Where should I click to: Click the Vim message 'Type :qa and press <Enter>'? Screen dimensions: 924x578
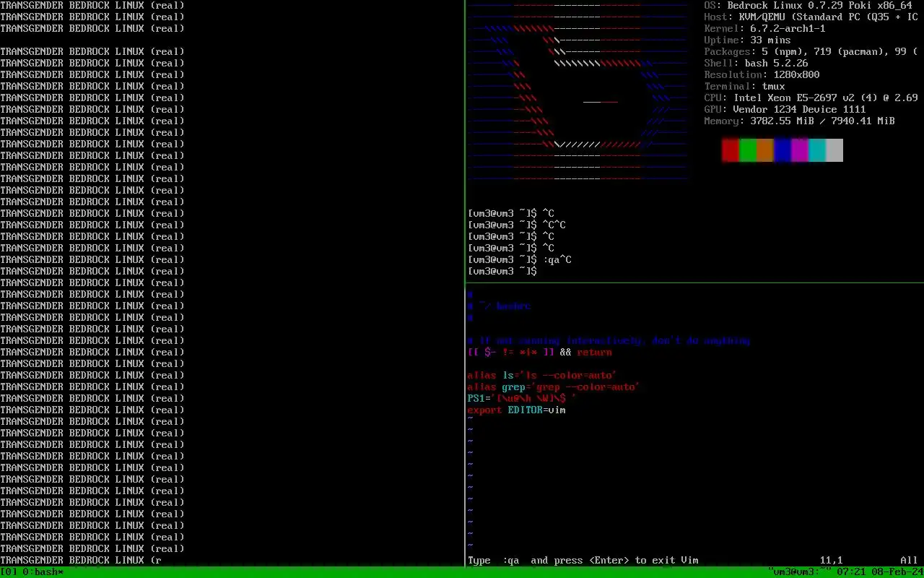(x=583, y=561)
